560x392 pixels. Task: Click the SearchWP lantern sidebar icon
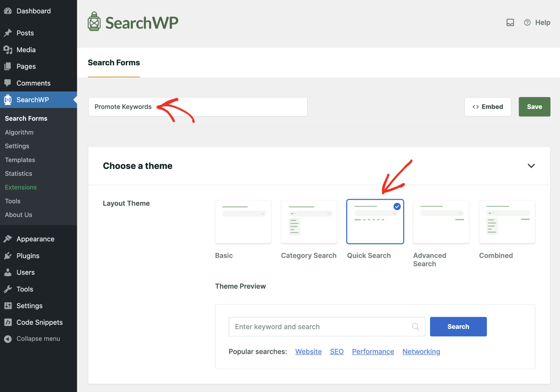pyautogui.click(x=8, y=100)
